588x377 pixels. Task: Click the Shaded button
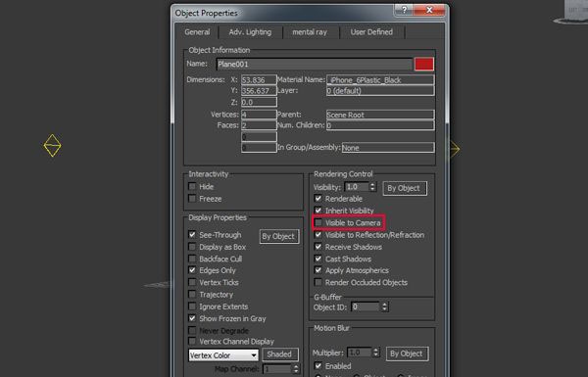point(279,354)
